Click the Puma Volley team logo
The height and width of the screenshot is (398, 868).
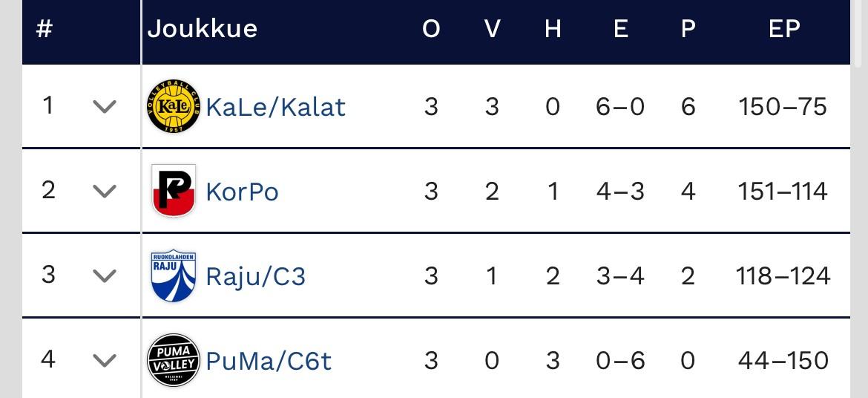[174, 360]
